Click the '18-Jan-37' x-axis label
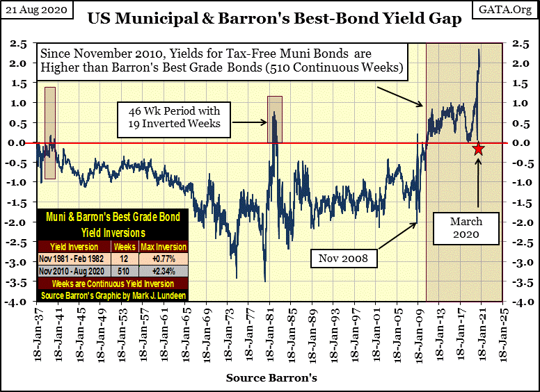 pos(38,334)
